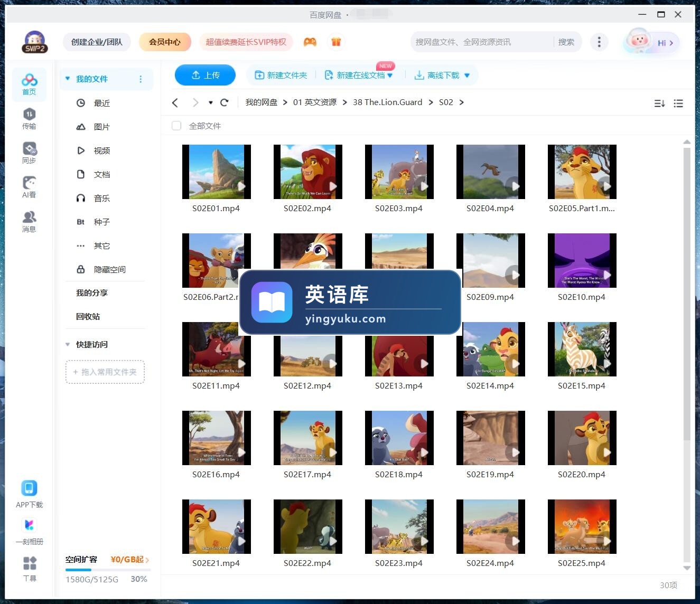Click the S02E20.mp4 file name
Screen dimensions: 700x604
[582, 475]
